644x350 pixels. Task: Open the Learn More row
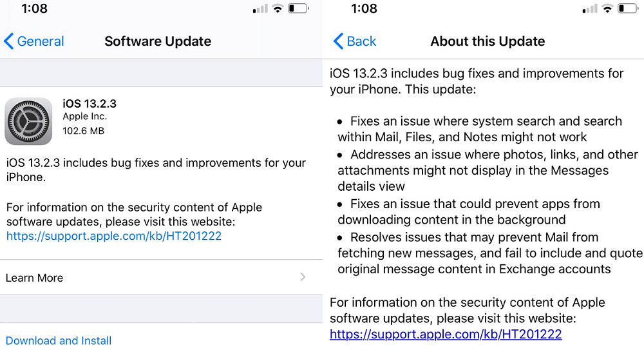pyautogui.click(x=35, y=278)
